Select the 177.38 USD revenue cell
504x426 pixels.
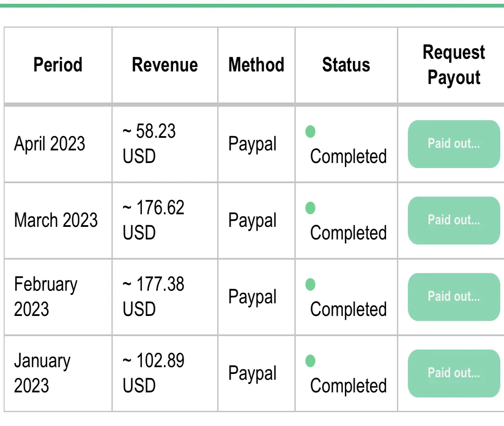point(165,297)
